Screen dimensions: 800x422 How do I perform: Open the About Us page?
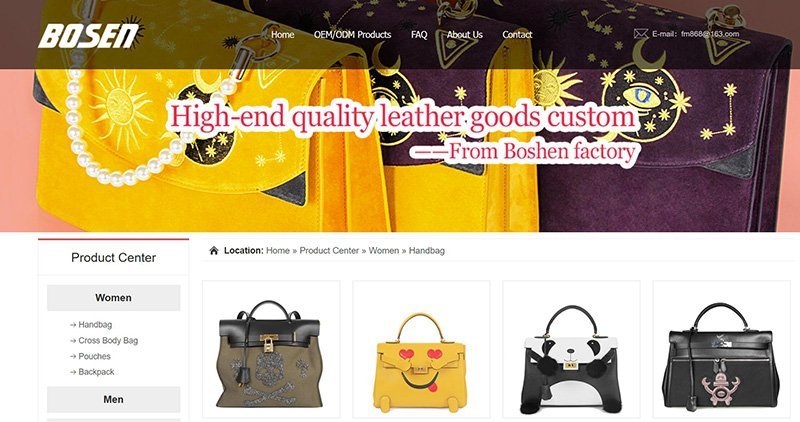point(465,35)
